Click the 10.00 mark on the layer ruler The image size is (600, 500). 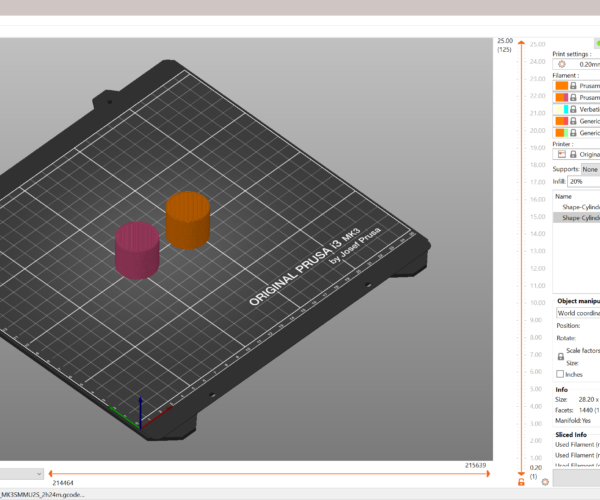point(537,303)
